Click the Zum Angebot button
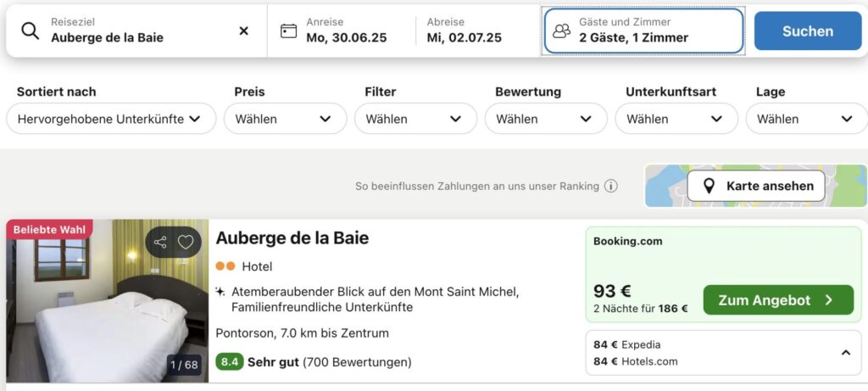The width and height of the screenshot is (868, 391). click(x=777, y=300)
